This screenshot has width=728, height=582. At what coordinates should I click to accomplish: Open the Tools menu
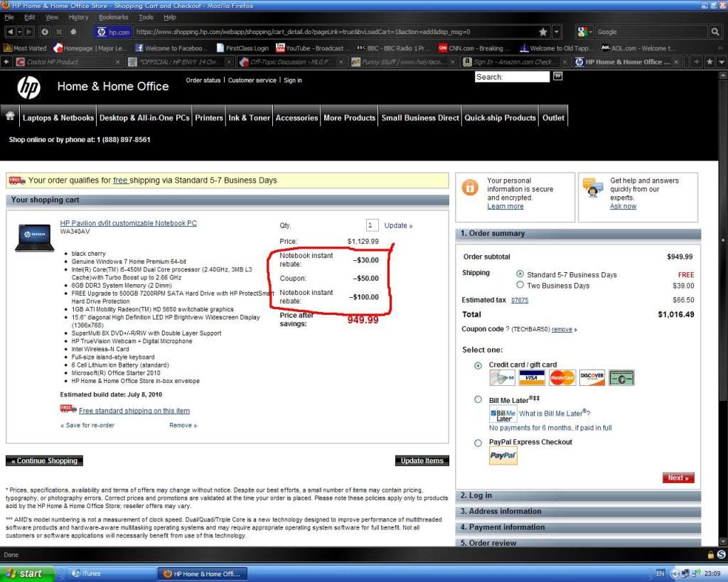146,17
